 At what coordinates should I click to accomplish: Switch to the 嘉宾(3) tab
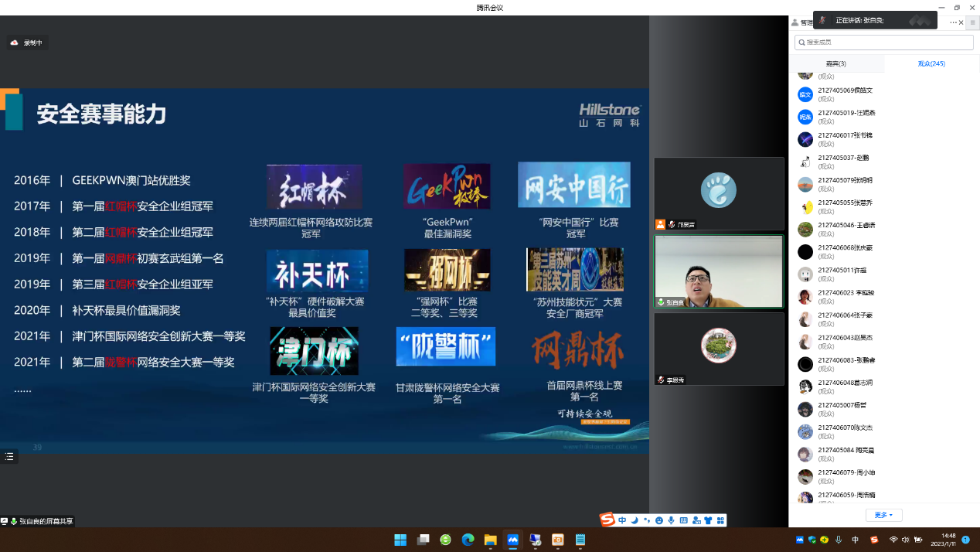[835, 63]
